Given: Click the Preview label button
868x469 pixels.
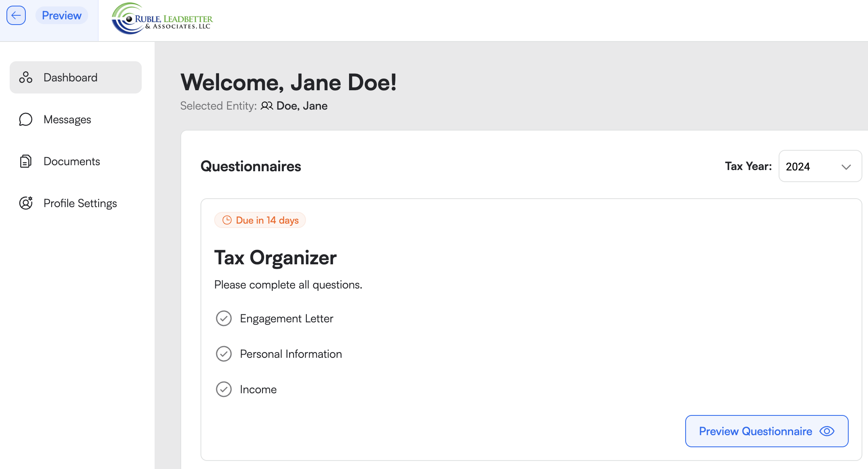Looking at the screenshot, I should [62, 15].
